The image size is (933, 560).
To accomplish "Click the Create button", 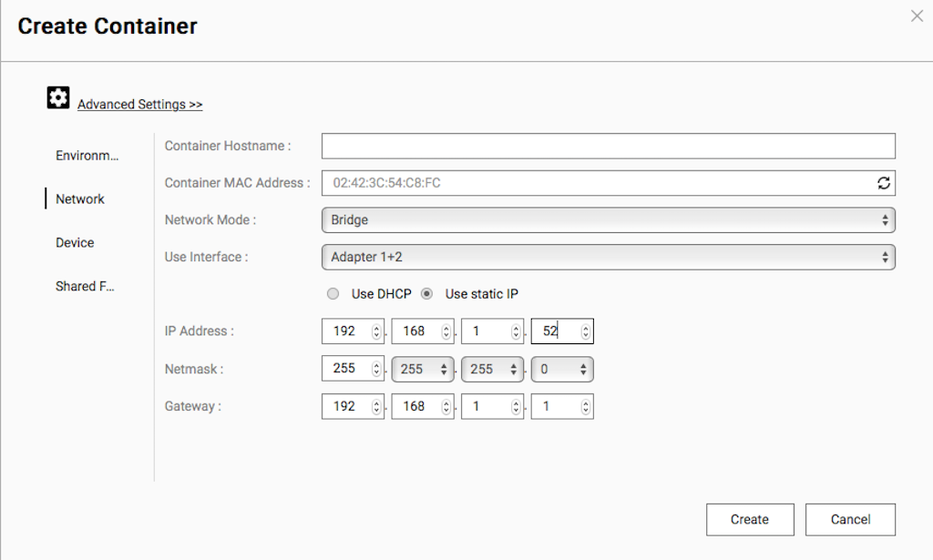I will click(749, 519).
